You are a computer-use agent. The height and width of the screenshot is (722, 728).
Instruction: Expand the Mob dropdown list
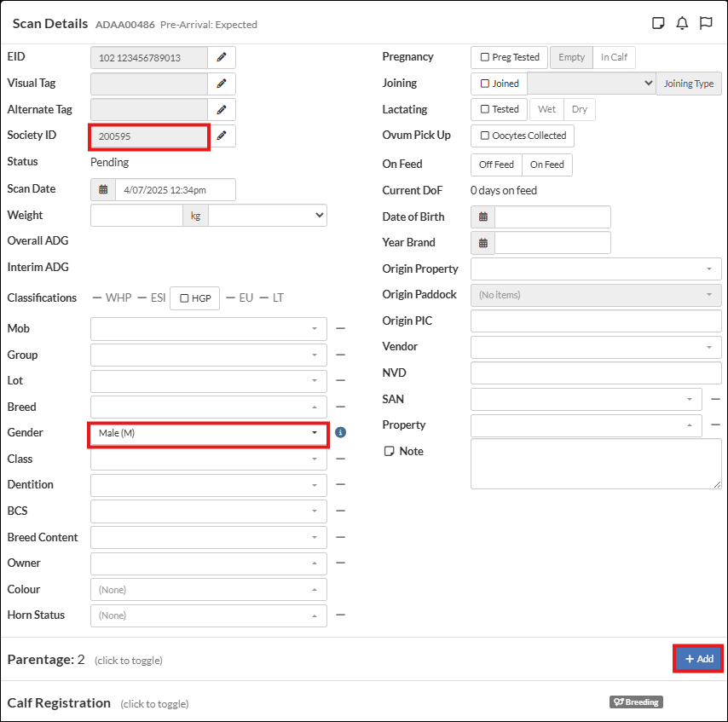click(x=208, y=329)
